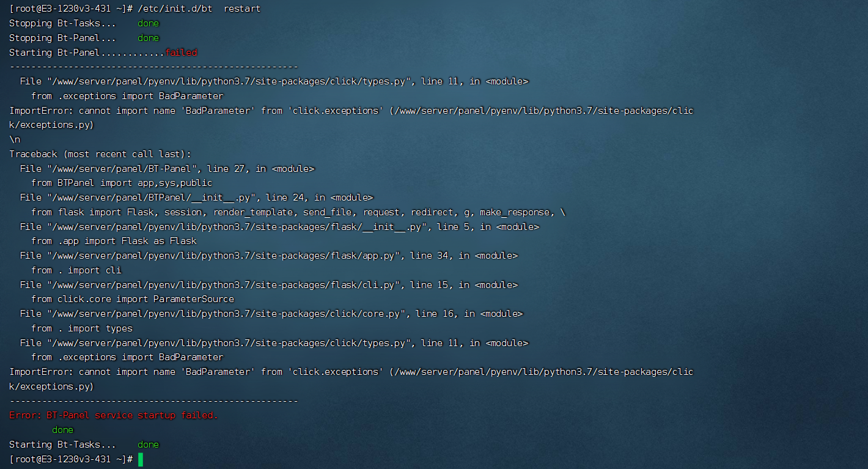Click the 'Stopping Bt-Panel...' text

click(x=62, y=38)
